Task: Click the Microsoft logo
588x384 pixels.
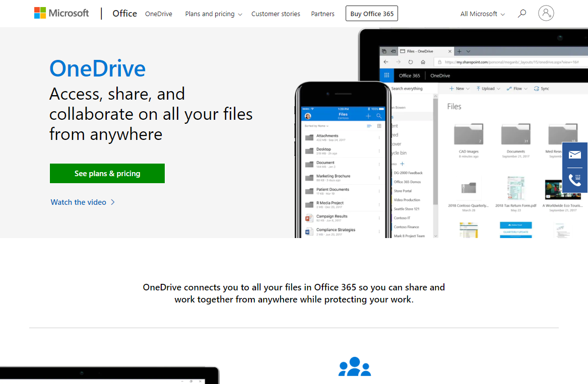Action: (x=61, y=13)
